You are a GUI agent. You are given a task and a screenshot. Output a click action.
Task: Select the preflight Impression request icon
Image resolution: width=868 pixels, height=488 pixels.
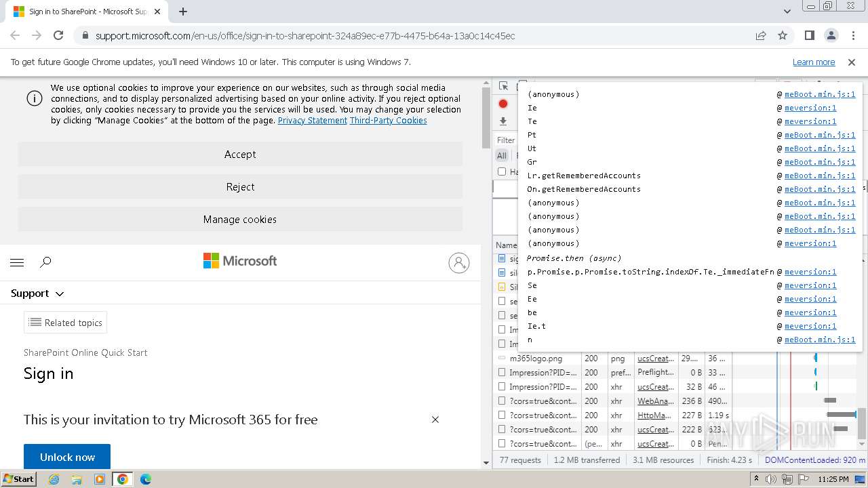click(502, 372)
